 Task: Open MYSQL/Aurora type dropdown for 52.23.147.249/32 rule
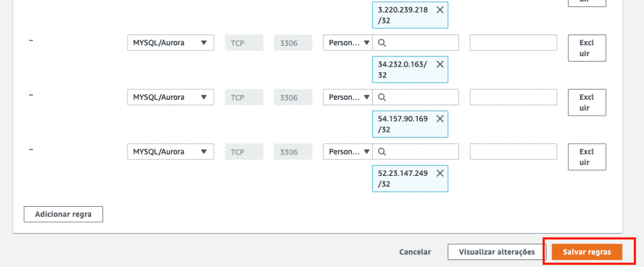click(x=170, y=151)
